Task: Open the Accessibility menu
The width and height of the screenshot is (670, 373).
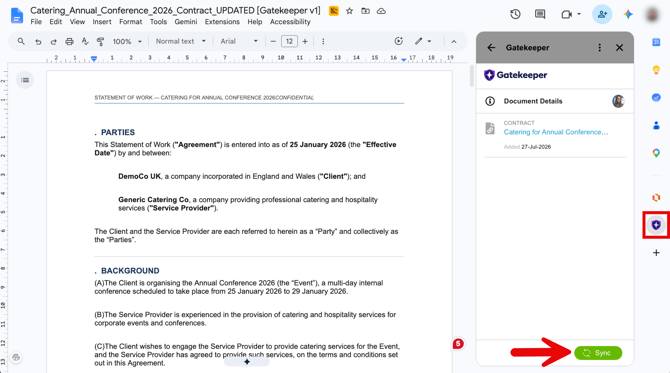Action: tap(290, 22)
